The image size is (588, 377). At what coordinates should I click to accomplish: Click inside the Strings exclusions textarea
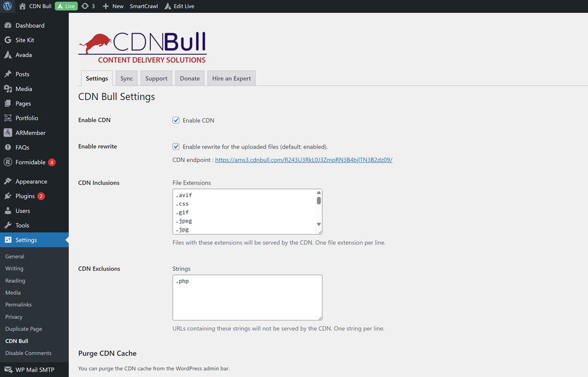tap(247, 298)
